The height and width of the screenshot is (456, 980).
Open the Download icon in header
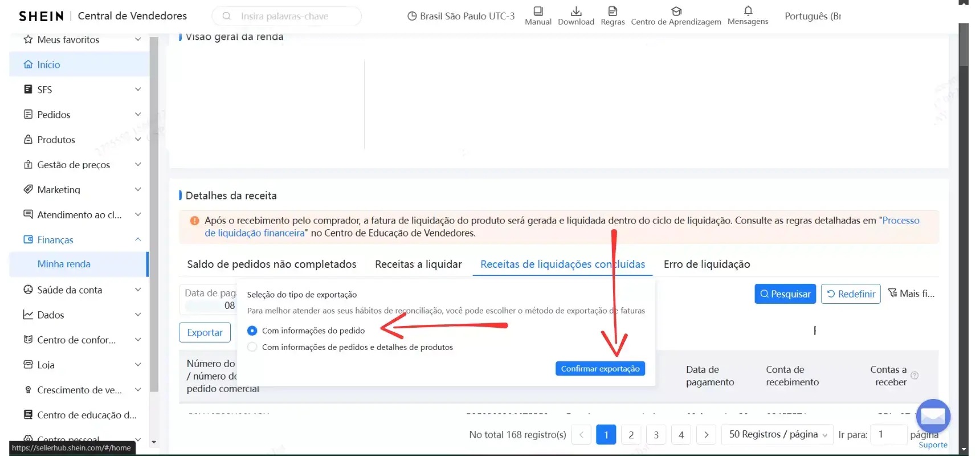click(x=576, y=11)
